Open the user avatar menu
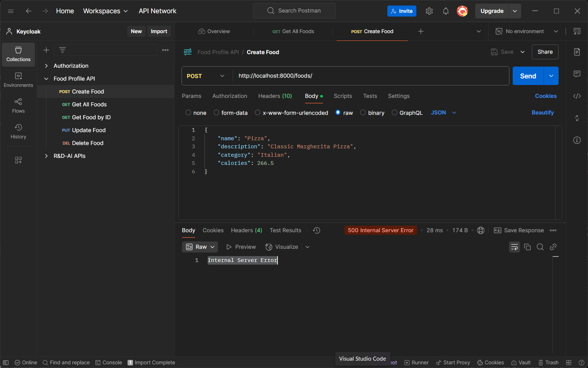 (x=462, y=11)
